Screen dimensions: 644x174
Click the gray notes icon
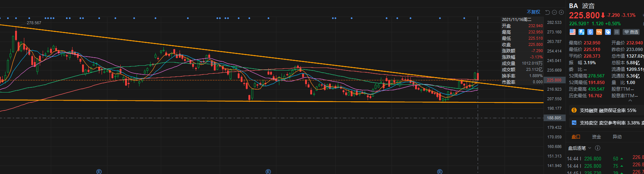[x=617, y=32]
